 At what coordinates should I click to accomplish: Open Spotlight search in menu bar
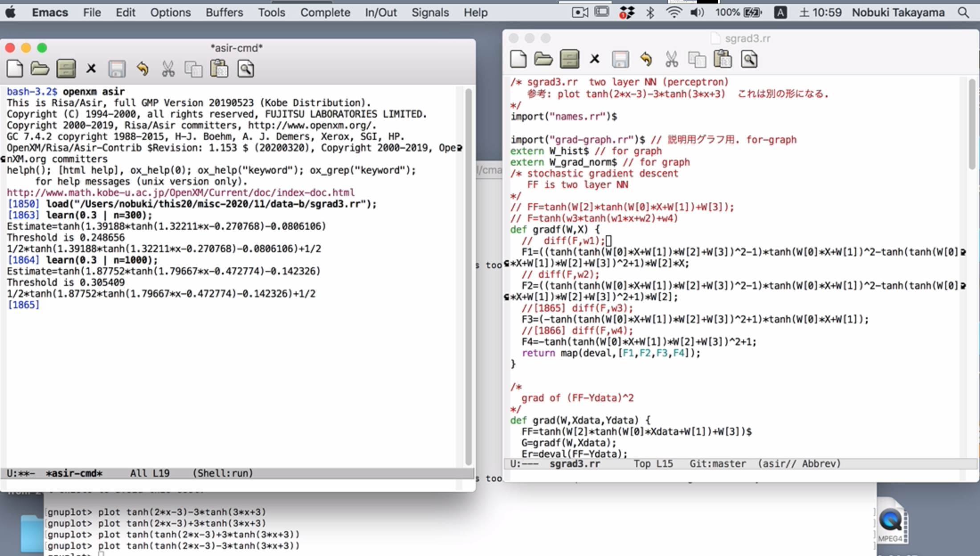[x=963, y=12]
